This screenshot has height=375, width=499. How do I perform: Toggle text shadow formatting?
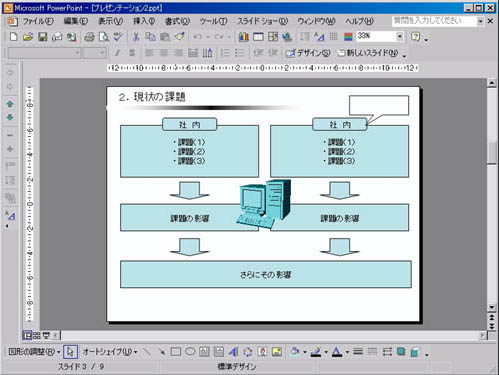pyautogui.click(x=132, y=53)
